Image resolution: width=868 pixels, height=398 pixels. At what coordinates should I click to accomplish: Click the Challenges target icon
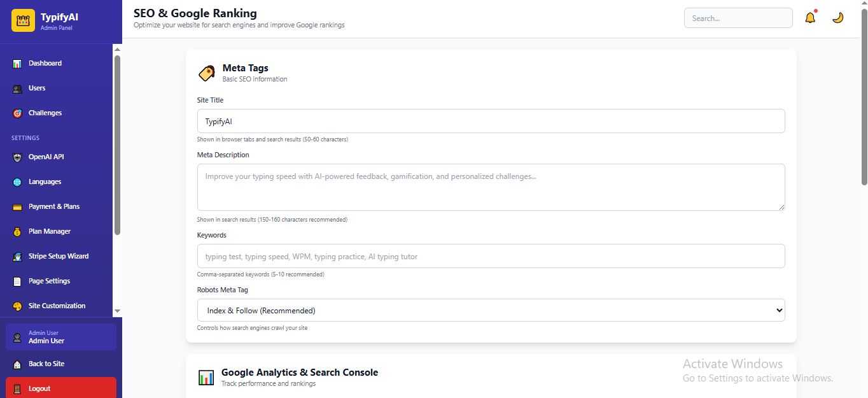pos(17,113)
